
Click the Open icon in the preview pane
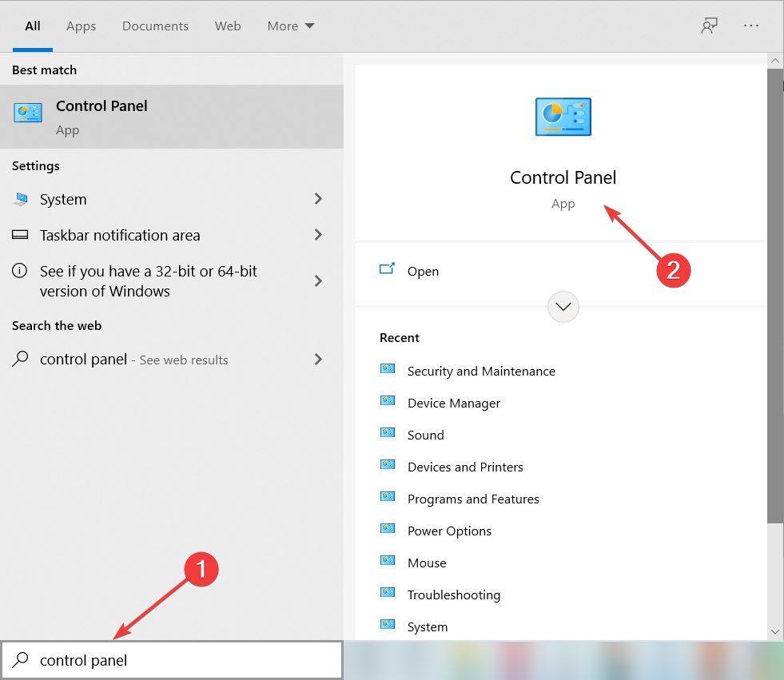(x=387, y=269)
